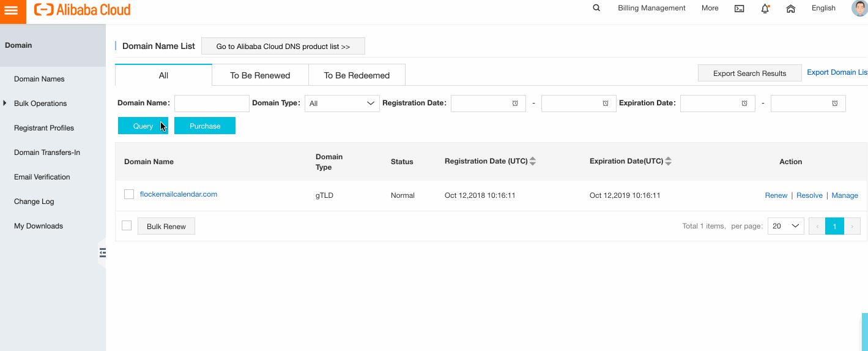Change the per page count dropdown
Image resolution: width=868 pixels, height=351 pixels.
[x=786, y=226]
